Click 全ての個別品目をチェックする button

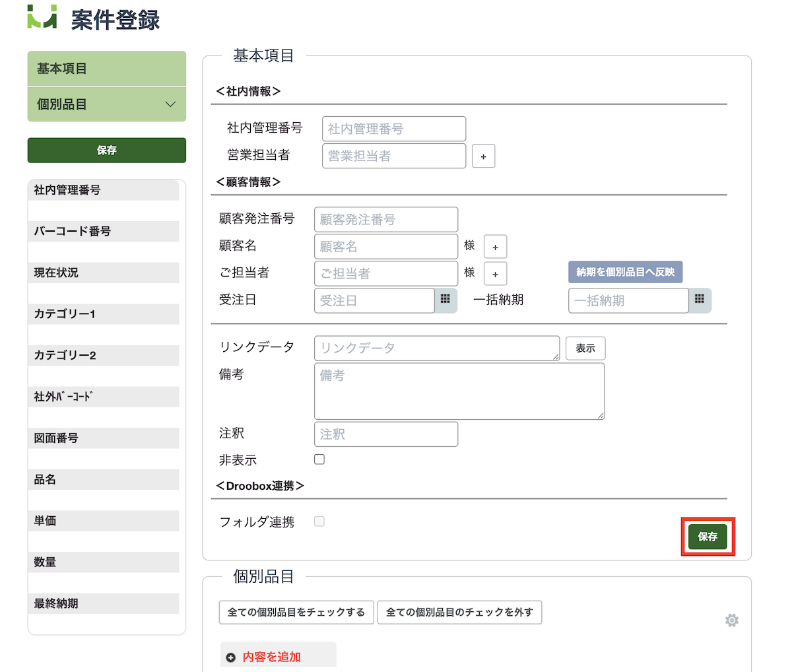296,613
